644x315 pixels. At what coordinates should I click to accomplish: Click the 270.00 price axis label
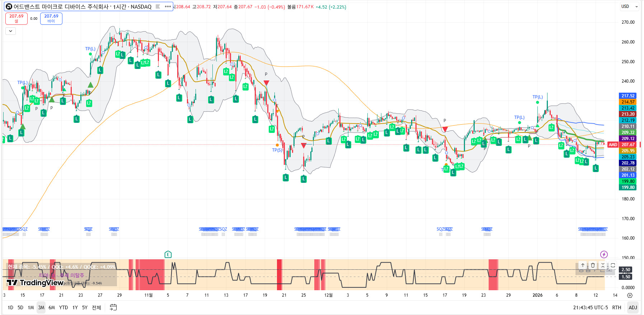[x=628, y=22]
